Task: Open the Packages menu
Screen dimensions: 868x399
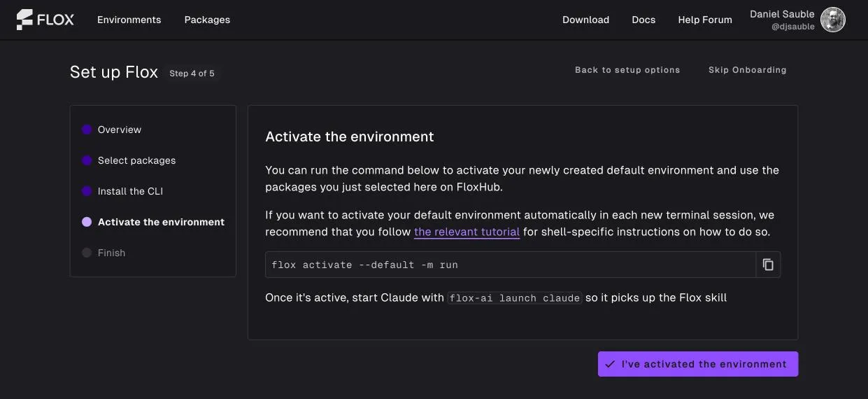Action: (207, 20)
